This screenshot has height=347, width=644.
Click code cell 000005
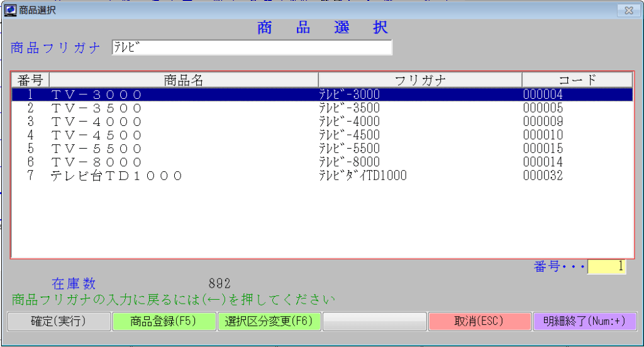(x=543, y=108)
